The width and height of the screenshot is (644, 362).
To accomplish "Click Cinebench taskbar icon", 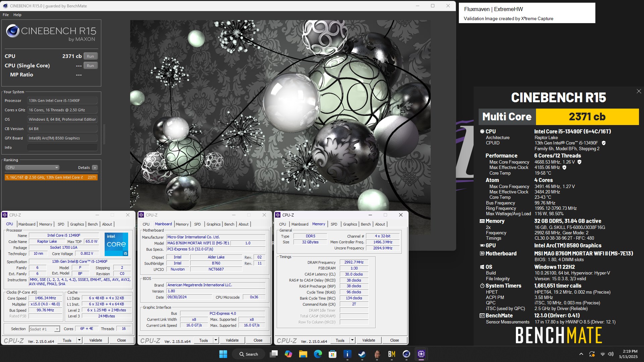I will point(406,354).
